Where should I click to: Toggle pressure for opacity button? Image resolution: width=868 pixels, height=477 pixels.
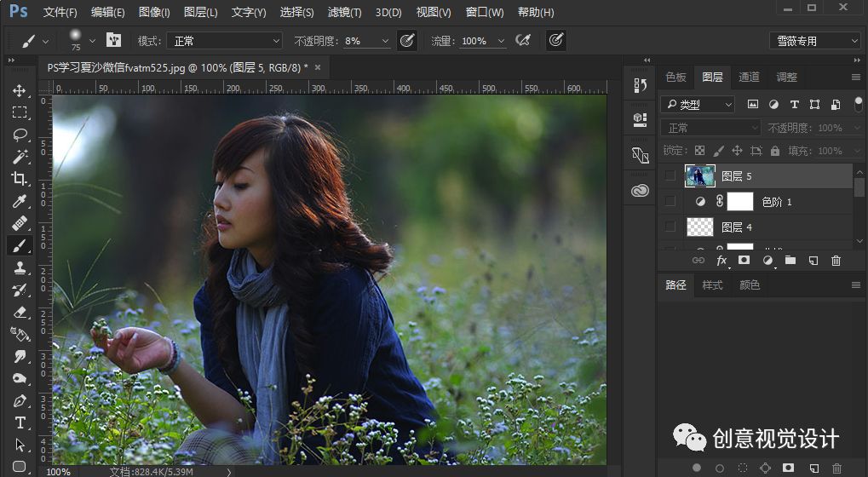point(407,40)
